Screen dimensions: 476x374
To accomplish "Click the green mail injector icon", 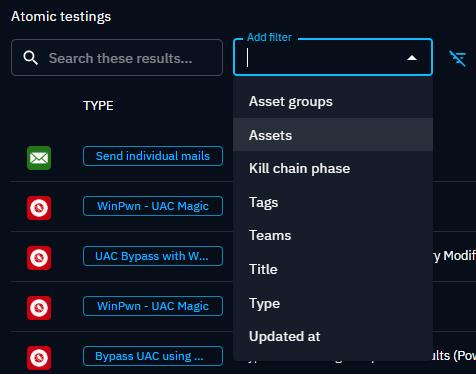I will coord(39,158).
